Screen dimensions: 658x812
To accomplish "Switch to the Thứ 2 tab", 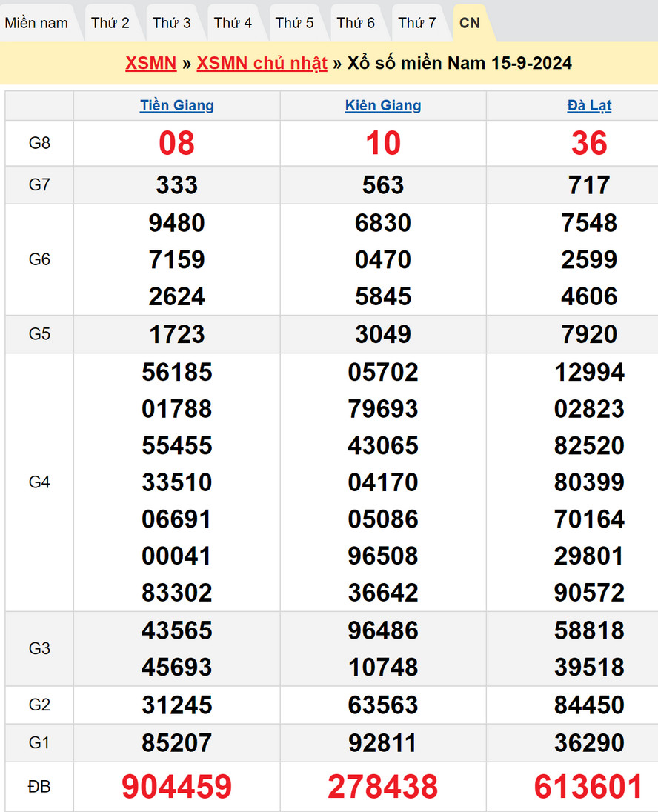I will coord(110,23).
